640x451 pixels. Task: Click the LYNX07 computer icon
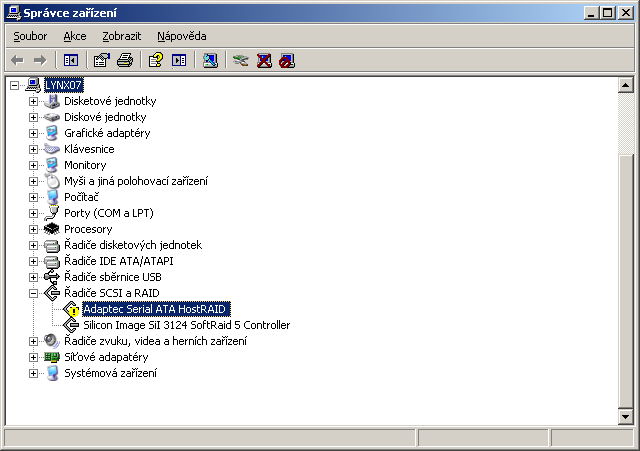[x=33, y=85]
